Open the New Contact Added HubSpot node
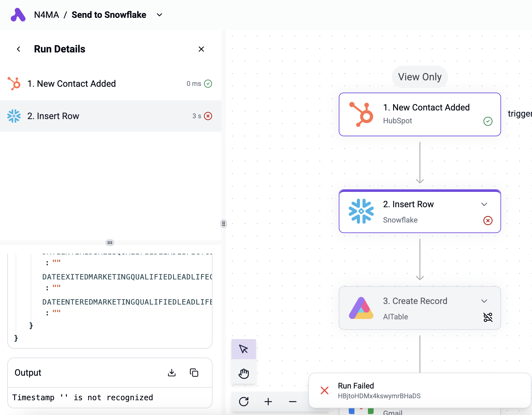Screen dimensions: 532x415 tap(420, 114)
